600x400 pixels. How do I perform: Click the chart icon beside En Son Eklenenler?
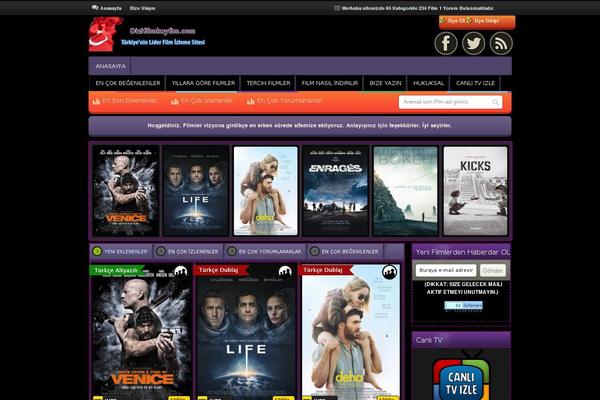coord(96,101)
